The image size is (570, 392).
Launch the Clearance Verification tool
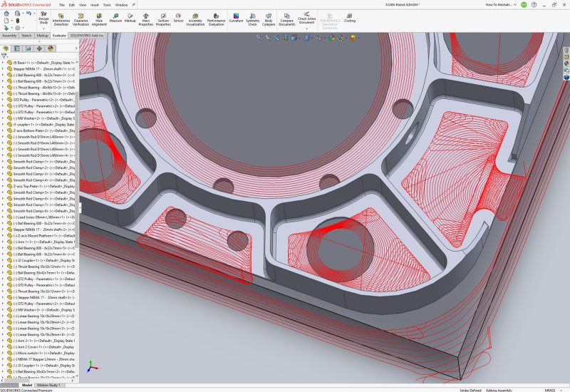pyautogui.click(x=81, y=19)
